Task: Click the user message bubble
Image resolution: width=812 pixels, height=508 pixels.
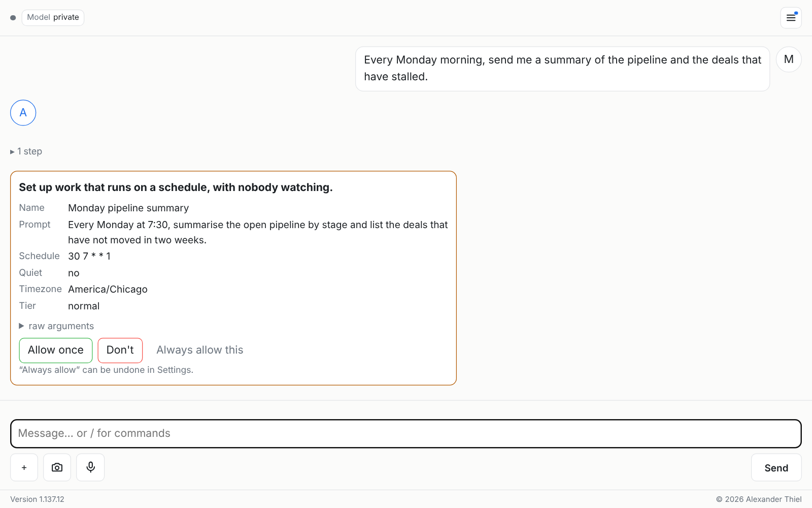Action: point(562,69)
